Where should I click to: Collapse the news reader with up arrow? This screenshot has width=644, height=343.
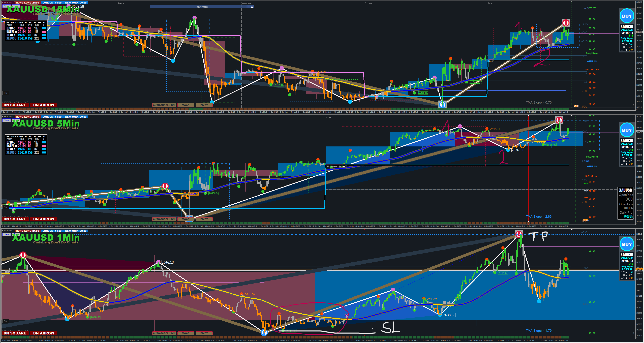(248, 7)
